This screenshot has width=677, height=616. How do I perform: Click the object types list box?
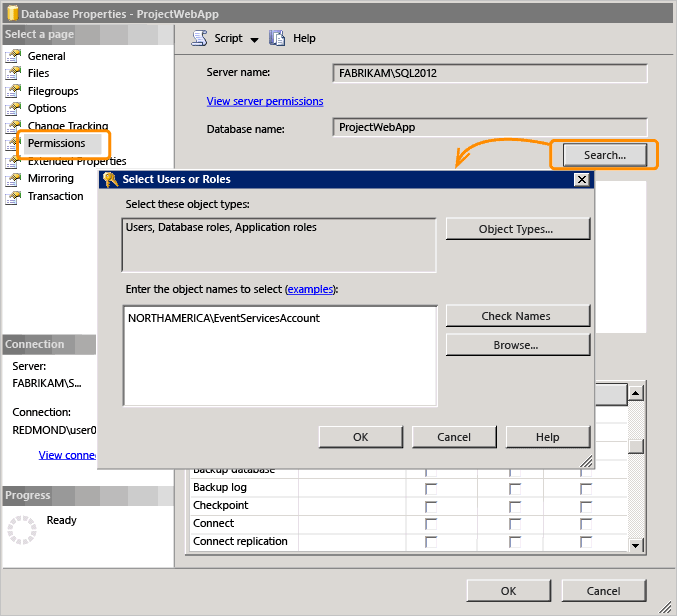tap(279, 245)
